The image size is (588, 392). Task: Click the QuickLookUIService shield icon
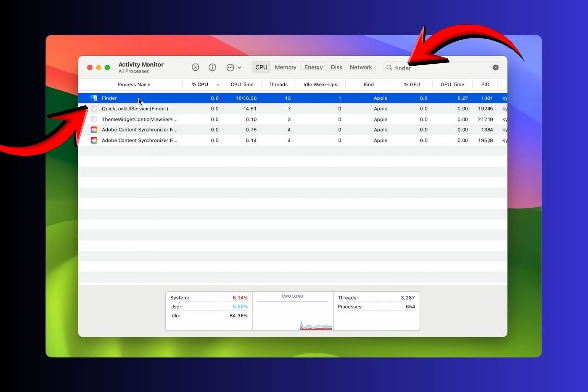[94, 109]
